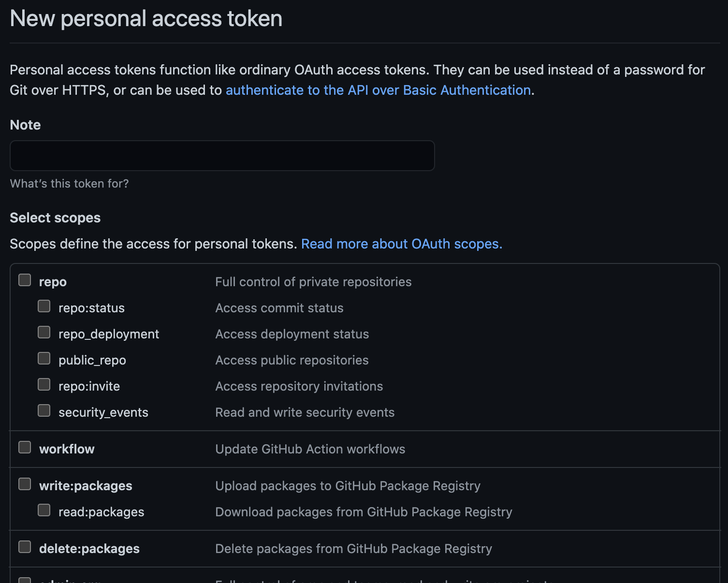Toggle the workflow scope checkbox
The height and width of the screenshot is (583, 728).
click(25, 448)
